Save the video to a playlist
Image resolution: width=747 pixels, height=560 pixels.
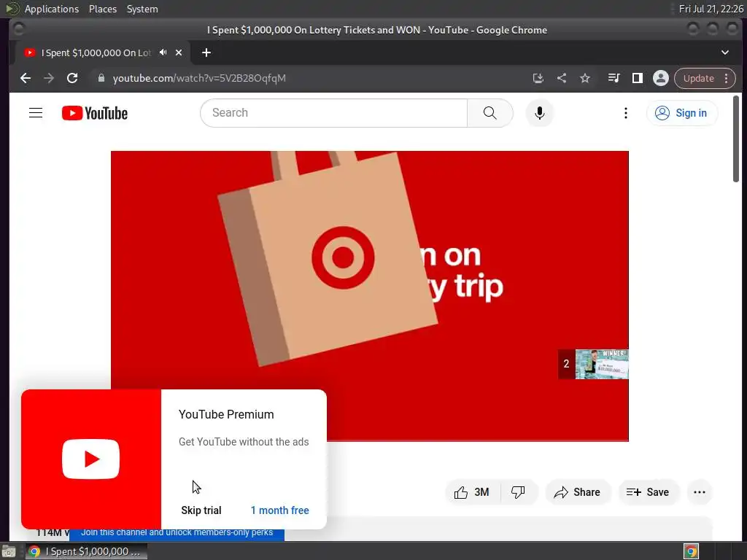[x=648, y=492]
